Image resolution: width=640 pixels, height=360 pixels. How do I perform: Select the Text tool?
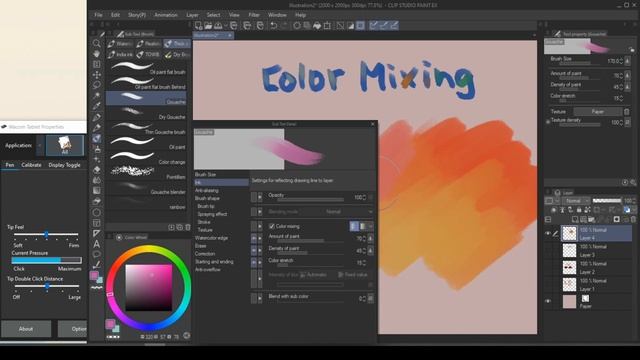[97, 244]
